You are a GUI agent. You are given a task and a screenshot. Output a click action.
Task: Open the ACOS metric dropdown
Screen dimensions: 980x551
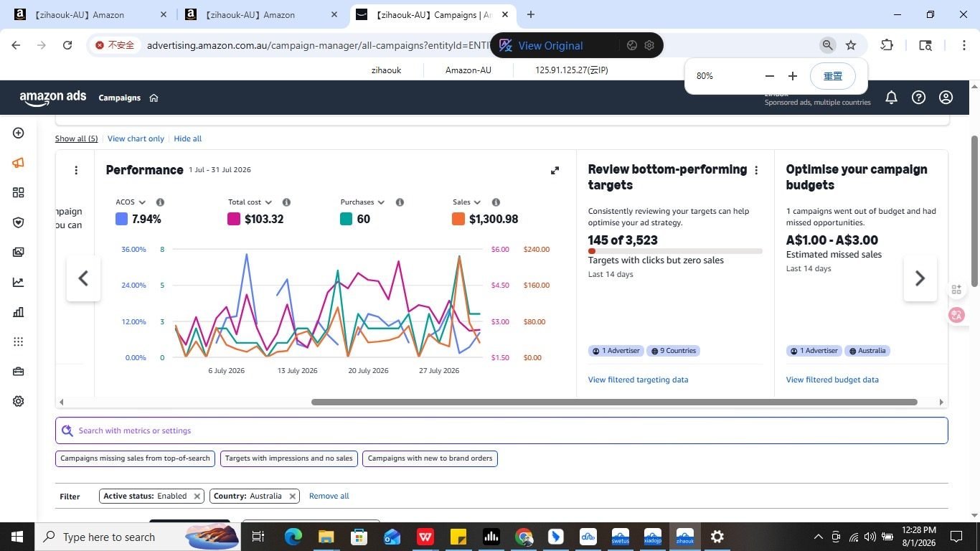pos(131,202)
